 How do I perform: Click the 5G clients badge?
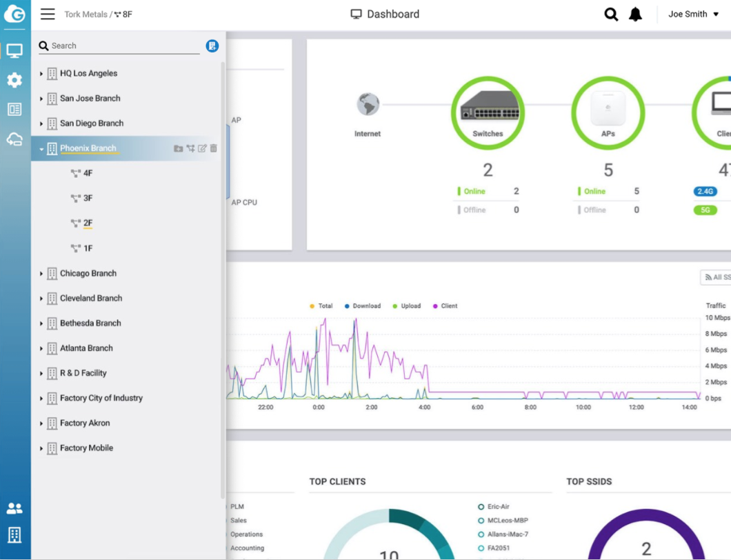tap(705, 210)
